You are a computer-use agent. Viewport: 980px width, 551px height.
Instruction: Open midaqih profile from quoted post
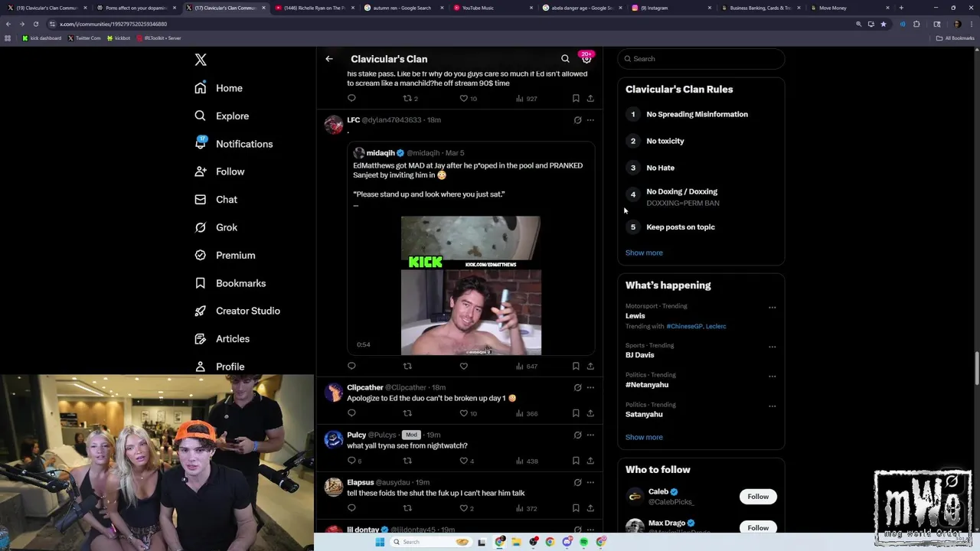tap(381, 153)
